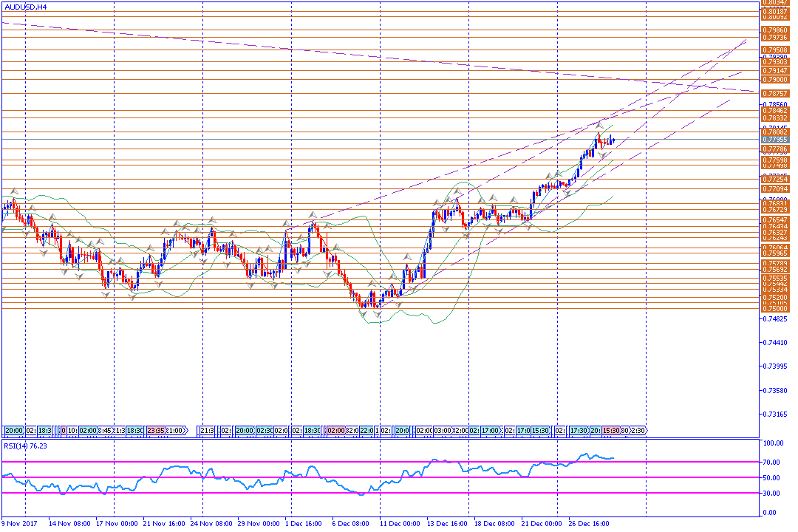Select the cyan 22:0 event marker

coord(366,431)
